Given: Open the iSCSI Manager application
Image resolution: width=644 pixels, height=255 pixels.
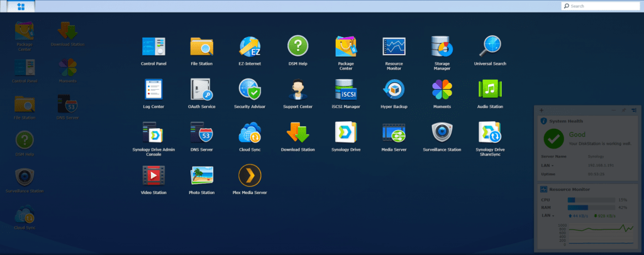Looking at the screenshot, I should 345,90.
